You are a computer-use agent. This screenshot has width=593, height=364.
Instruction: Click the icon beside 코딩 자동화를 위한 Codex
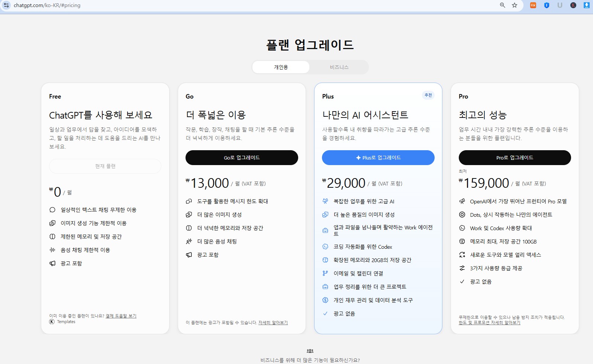click(325, 247)
